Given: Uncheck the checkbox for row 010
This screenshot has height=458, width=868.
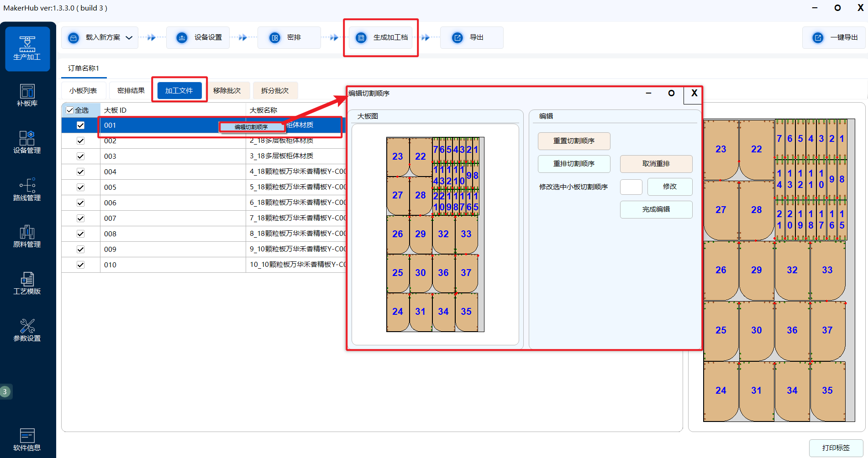Looking at the screenshot, I should pos(81,265).
